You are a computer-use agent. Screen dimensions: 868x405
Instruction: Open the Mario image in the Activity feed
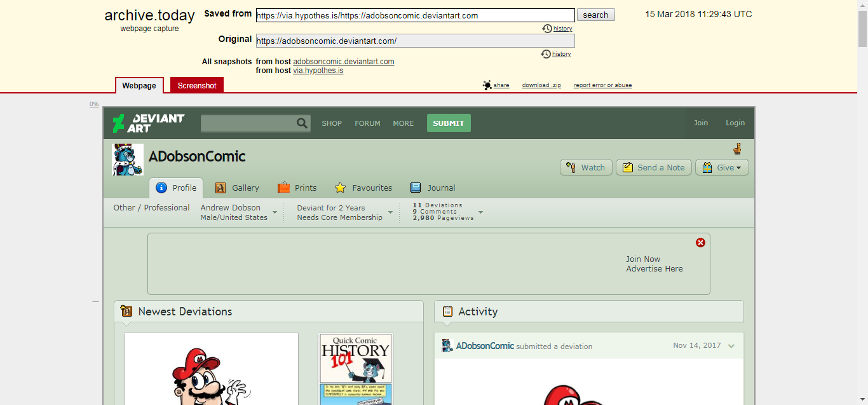(589, 381)
